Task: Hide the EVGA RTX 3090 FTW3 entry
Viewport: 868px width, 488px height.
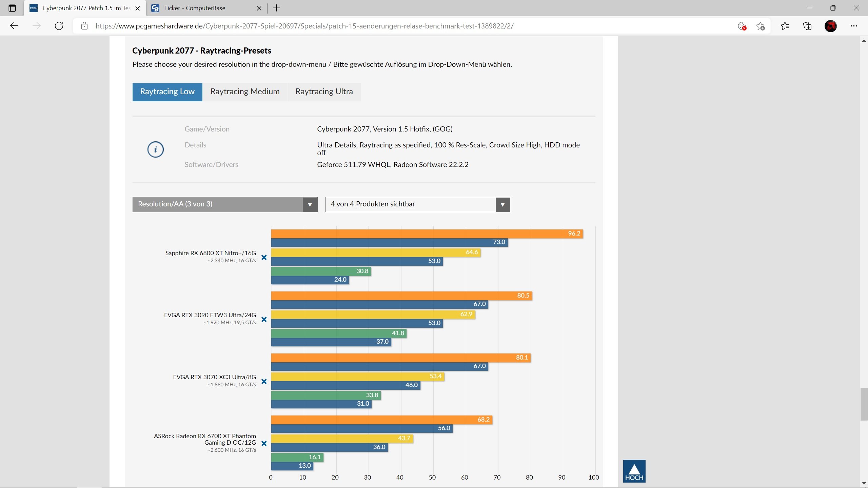Action: 264,320
